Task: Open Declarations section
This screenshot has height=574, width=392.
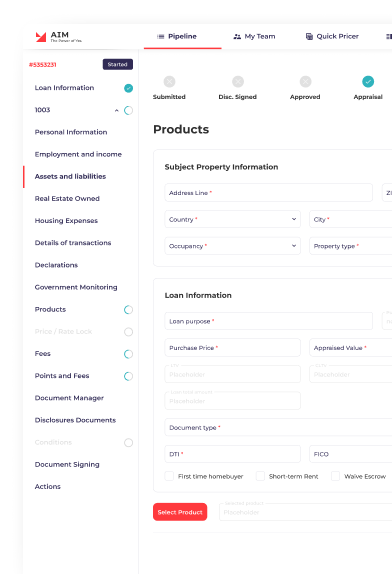Action: pos(56,265)
